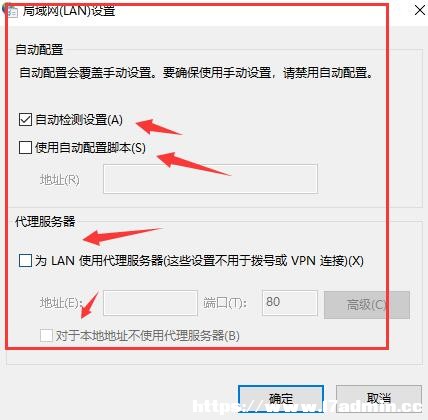Click the 端口(T): label text
The width and height of the screenshot is (428, 420).
(225, 303)
